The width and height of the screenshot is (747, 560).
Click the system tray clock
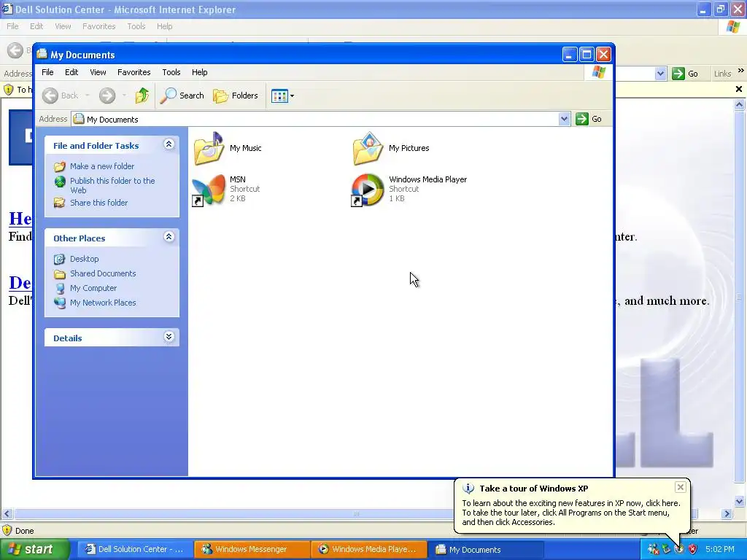click(x=720, y=549)
